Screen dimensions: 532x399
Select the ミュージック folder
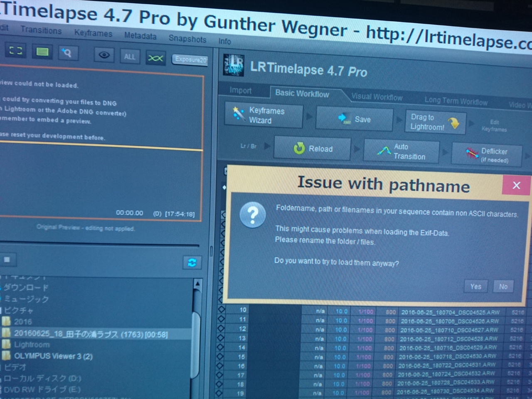[x=26, y=299]
